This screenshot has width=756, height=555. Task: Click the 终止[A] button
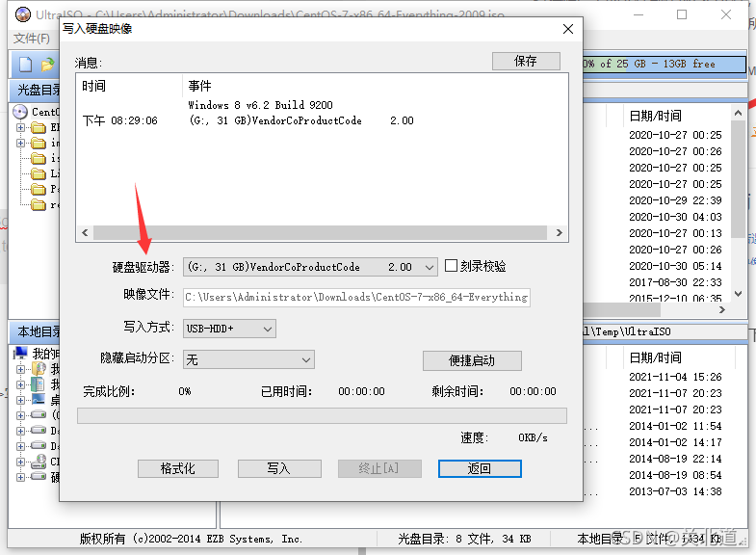click(x=379, y=468)
